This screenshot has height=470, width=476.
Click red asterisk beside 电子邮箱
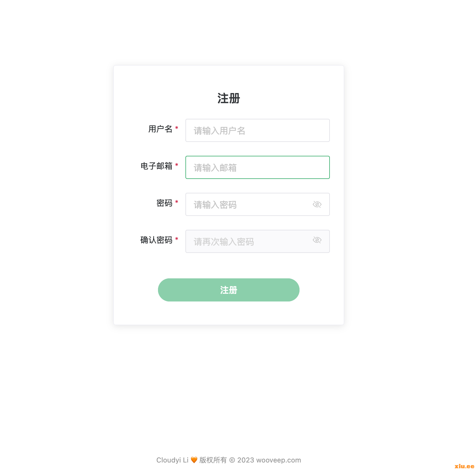pos(177,165)
